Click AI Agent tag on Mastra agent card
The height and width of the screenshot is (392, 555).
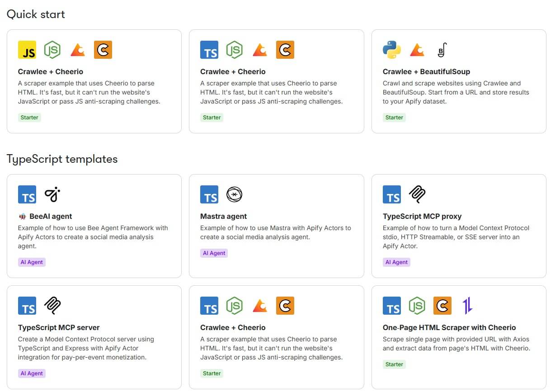point(214,253)
